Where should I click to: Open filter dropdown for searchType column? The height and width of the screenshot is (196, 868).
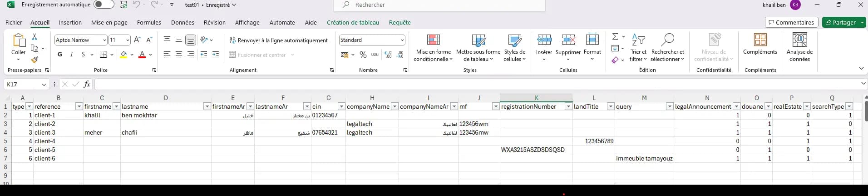849,106
